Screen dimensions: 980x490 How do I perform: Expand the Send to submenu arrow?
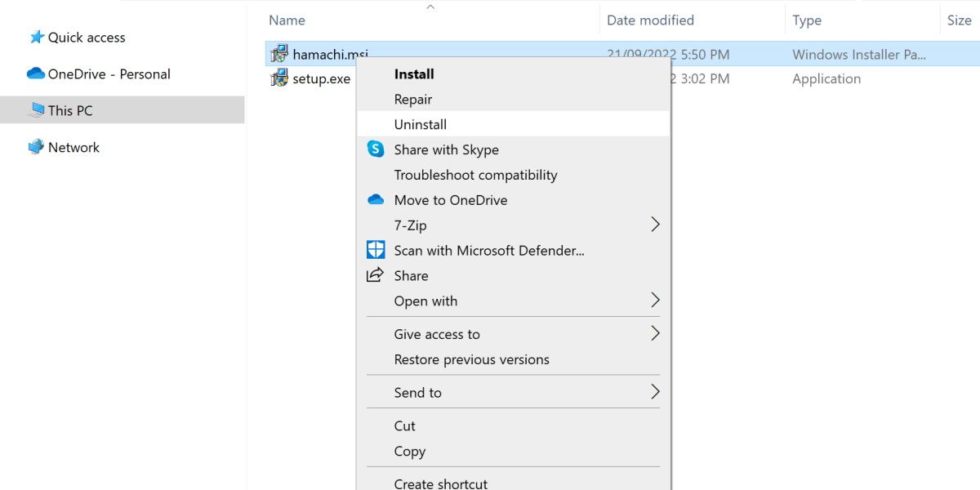tap(655, 392)
